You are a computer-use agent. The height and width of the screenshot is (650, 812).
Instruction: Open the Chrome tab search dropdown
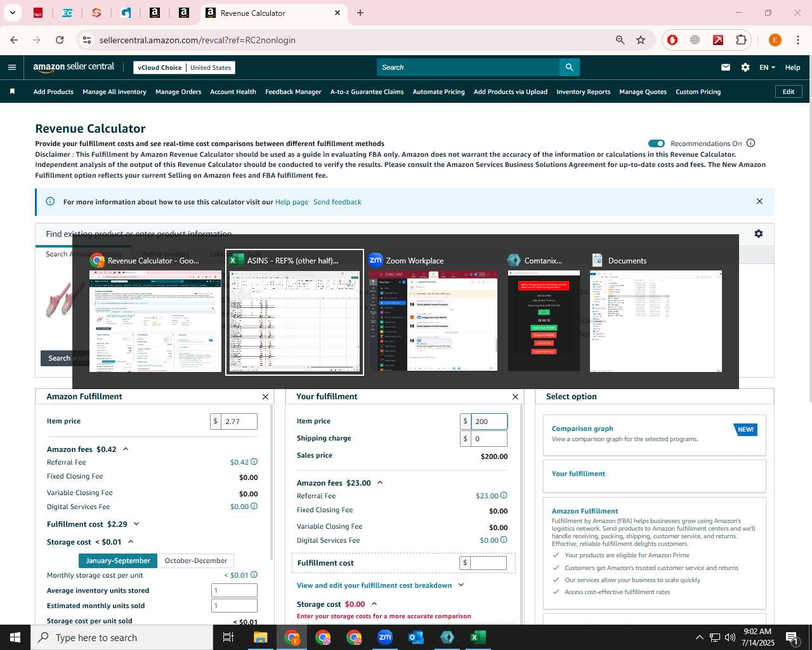[x=12, y=13]
